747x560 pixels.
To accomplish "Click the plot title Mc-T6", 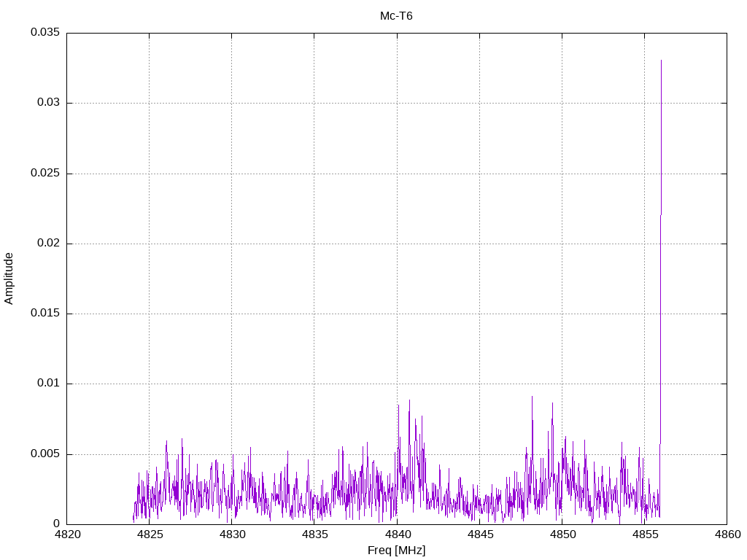I will click(x=396, y=16).
